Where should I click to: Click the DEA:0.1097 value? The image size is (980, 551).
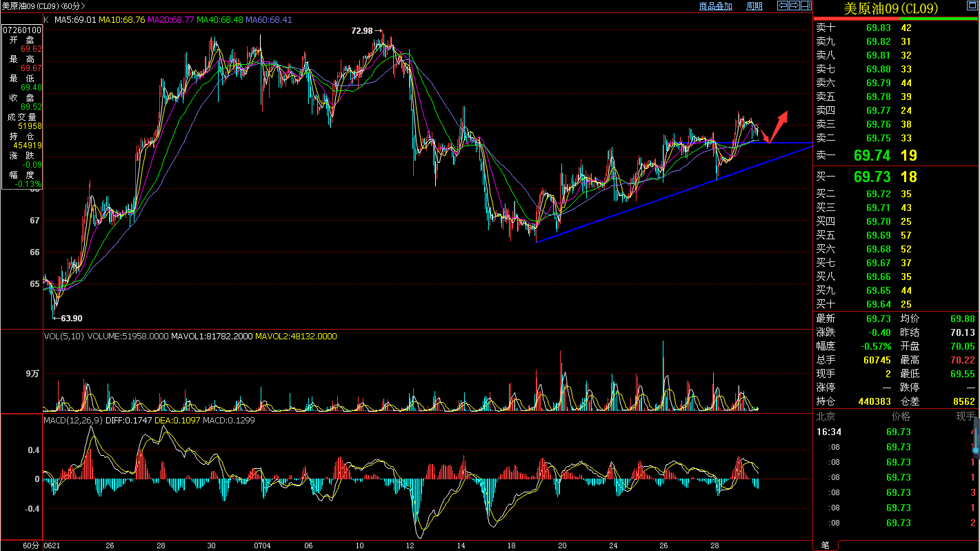point(177,420)
